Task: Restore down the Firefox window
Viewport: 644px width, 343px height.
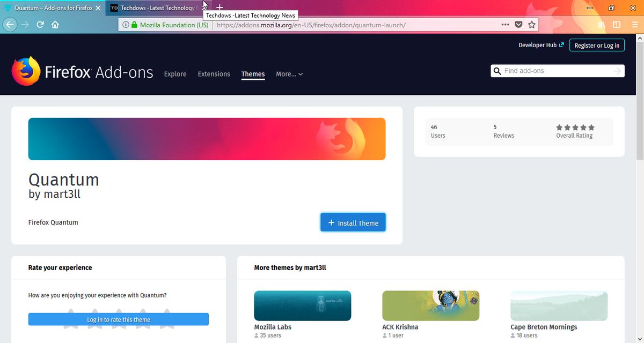Action: coord(611,8)
